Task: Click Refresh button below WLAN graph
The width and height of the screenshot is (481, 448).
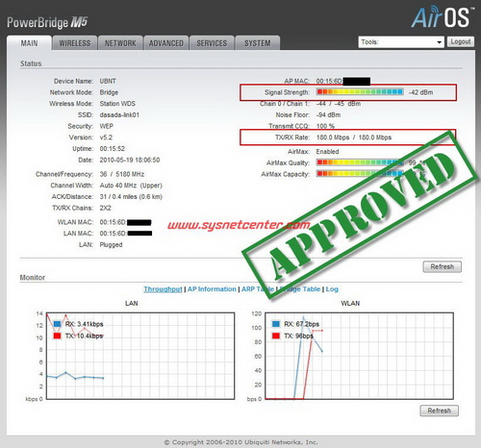Action: 440,411
